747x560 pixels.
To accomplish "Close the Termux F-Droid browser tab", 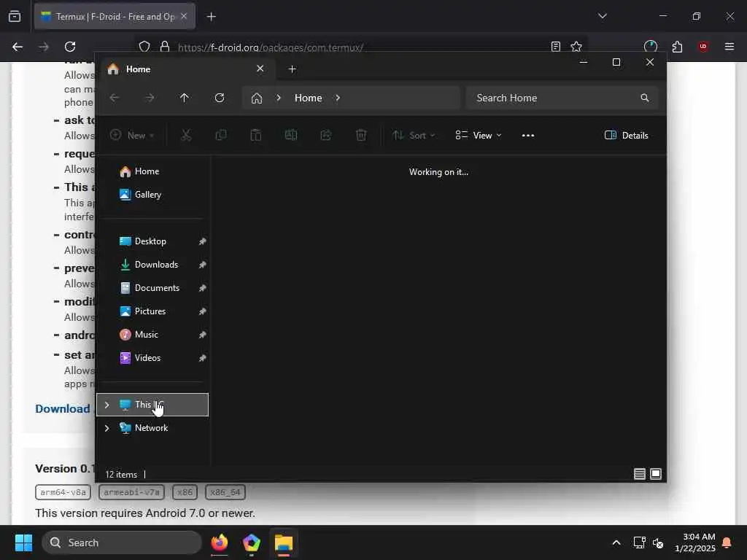I will click(x=184, y=16).
